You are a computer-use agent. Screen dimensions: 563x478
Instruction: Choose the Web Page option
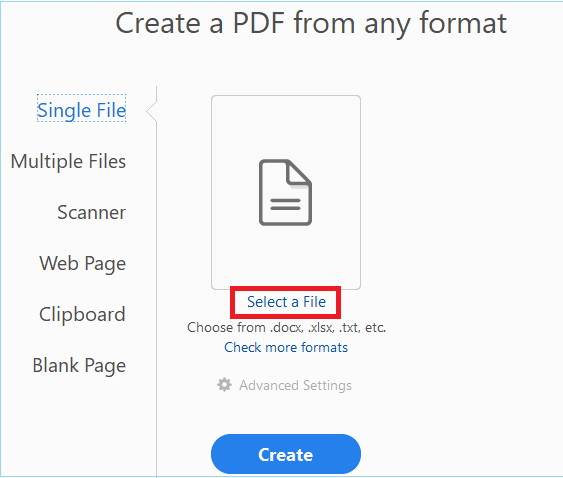83,264
